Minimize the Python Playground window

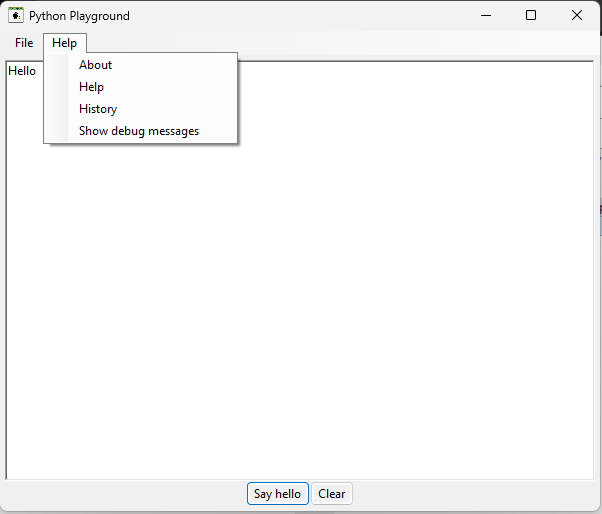pyautogui.click(x=485, y=15)
